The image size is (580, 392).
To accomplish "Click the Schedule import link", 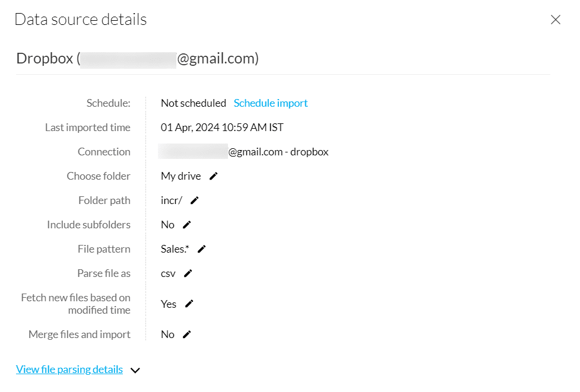I will click(x=271, y=103).
